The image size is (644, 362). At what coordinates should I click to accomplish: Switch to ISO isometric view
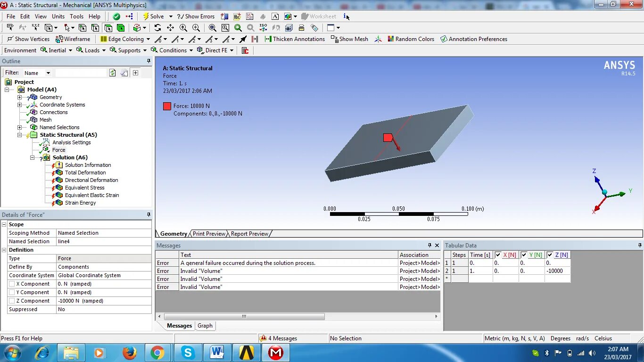(264, 28)
